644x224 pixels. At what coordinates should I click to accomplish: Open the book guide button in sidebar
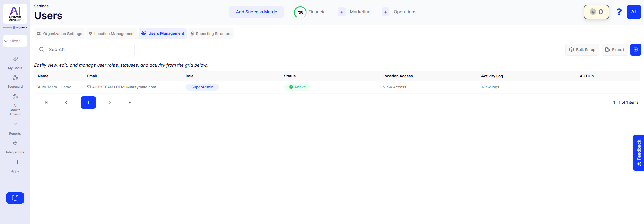click(x=15, y=198)
